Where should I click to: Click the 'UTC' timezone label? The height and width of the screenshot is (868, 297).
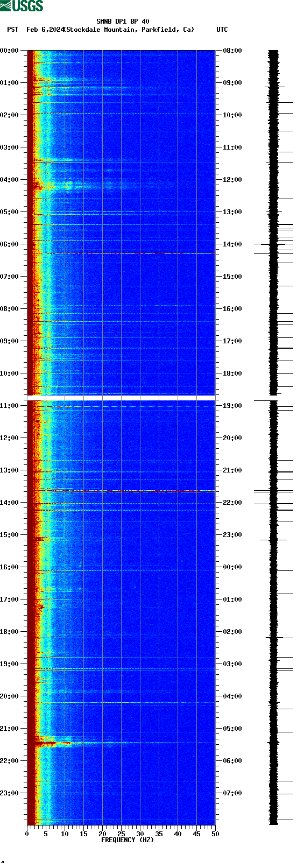click(222, 30)
